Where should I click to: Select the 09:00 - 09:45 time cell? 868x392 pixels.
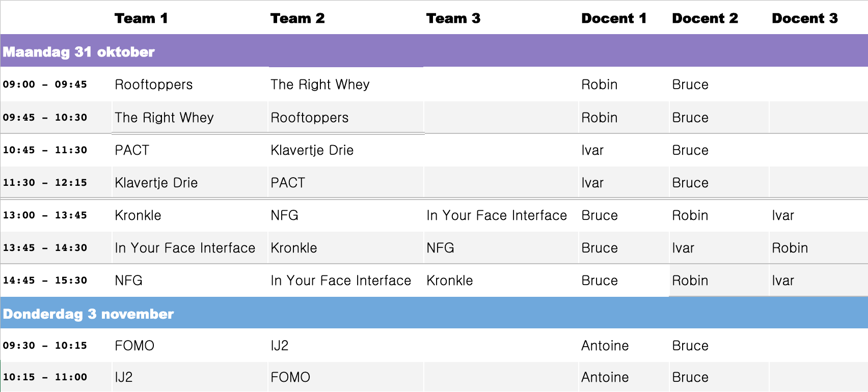pyautogui.click(x=45, y=85)
